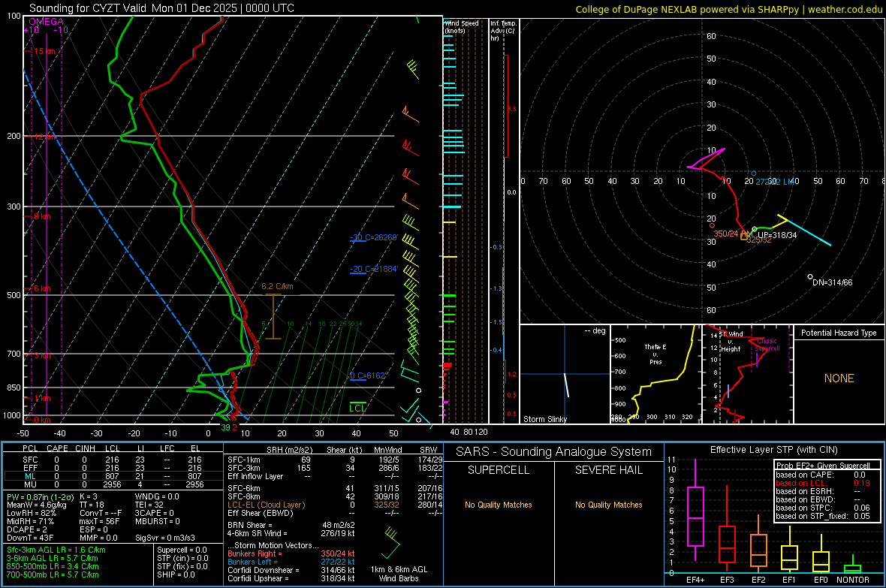The image size is (886, 588).
Task: Click the SUPERCELL column header
Action: coord(499,470)
